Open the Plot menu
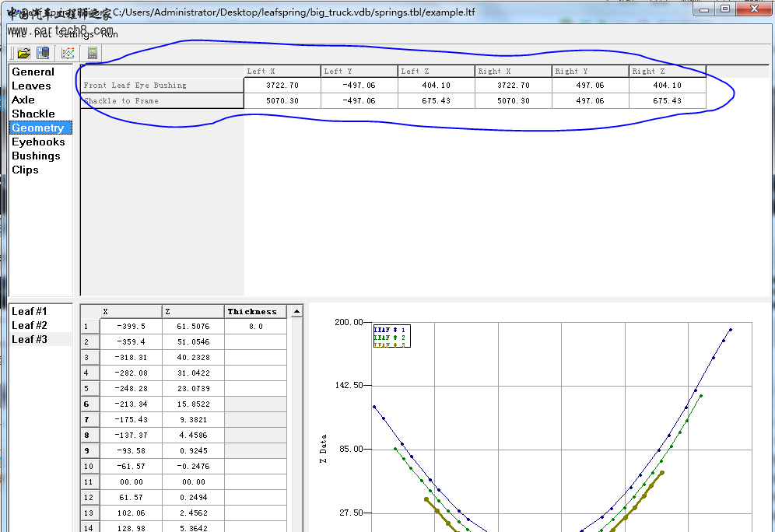The width and height of the screenshot is (775, 532). coord(43,34)
